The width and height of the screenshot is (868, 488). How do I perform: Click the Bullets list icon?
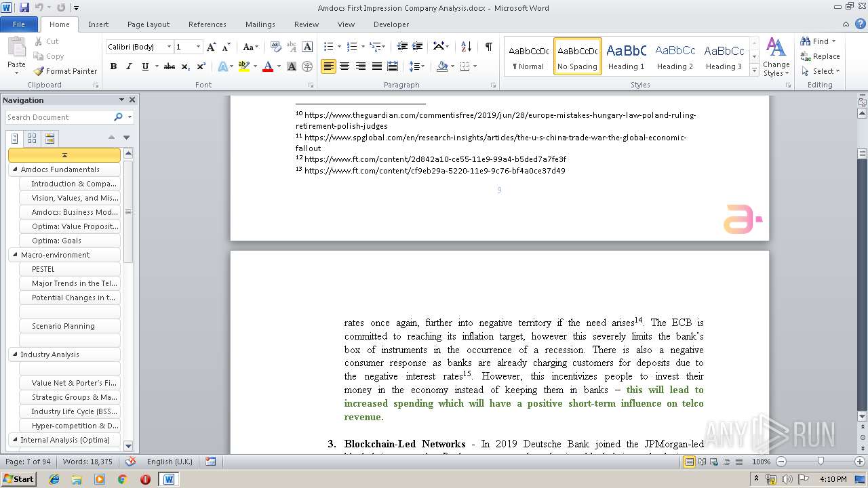(x=329, y=47)
